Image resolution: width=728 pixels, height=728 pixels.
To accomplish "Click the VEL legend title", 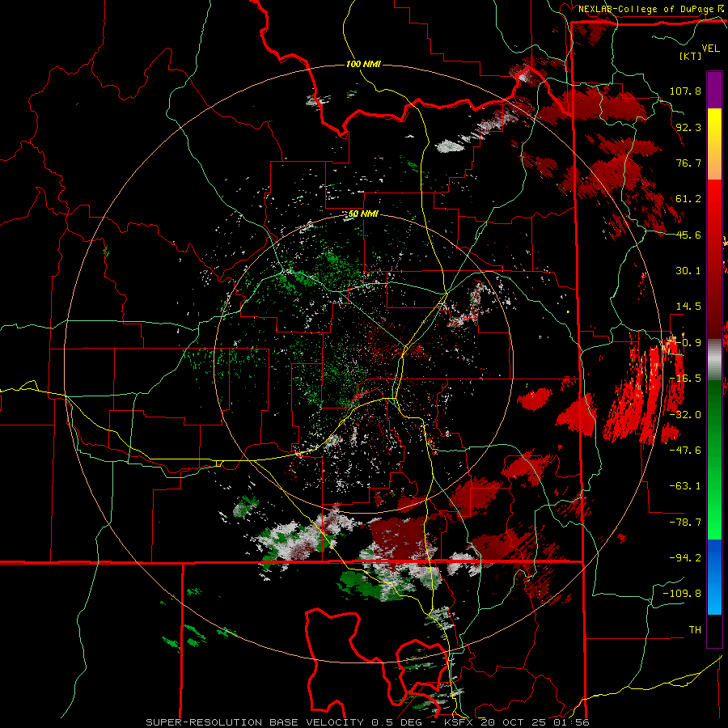I will point(711,49).
